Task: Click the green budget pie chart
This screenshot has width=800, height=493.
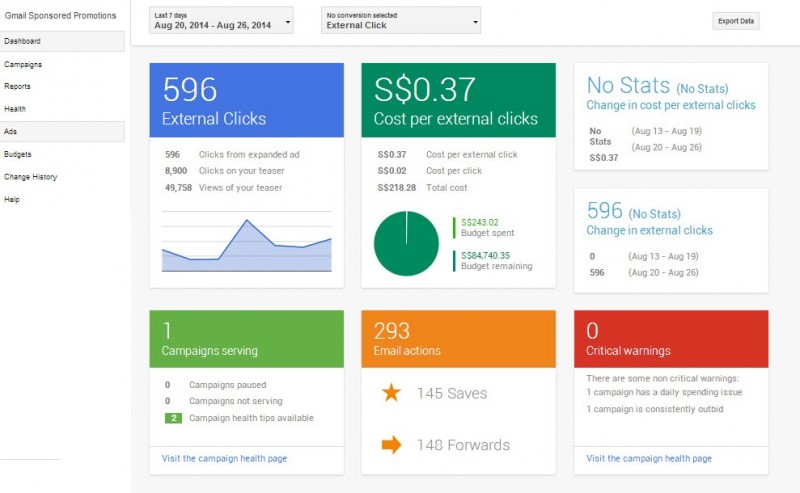Action: [406, 243]
